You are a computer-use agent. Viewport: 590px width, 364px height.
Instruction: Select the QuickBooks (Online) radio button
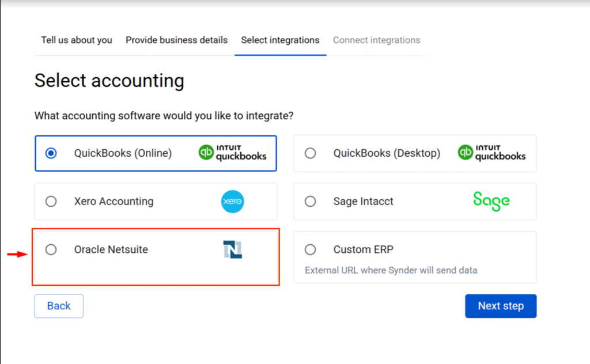[x=51, y=153]
